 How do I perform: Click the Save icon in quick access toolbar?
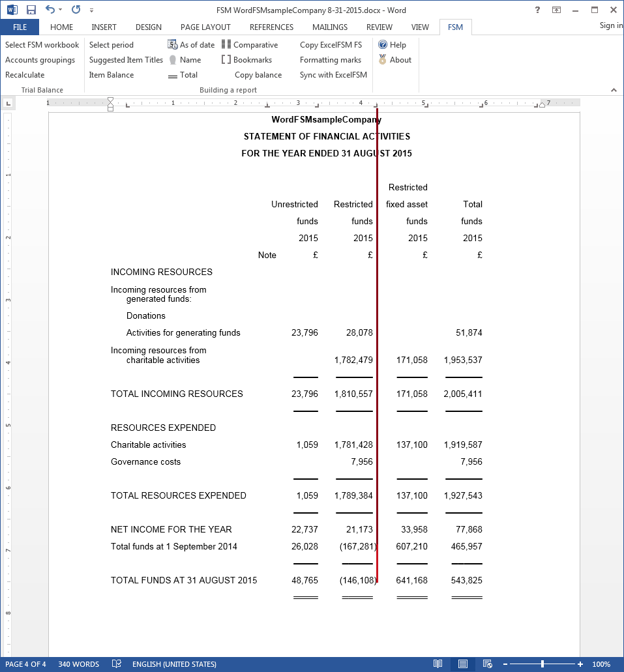31,10
